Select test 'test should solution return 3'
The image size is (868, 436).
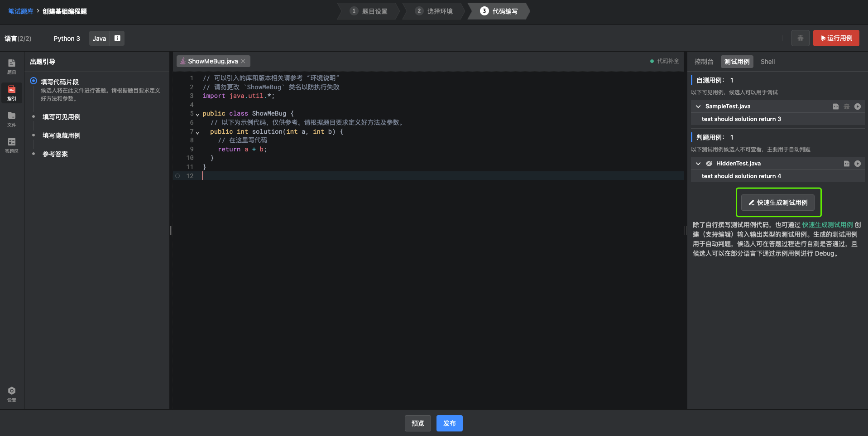[741, 119]
